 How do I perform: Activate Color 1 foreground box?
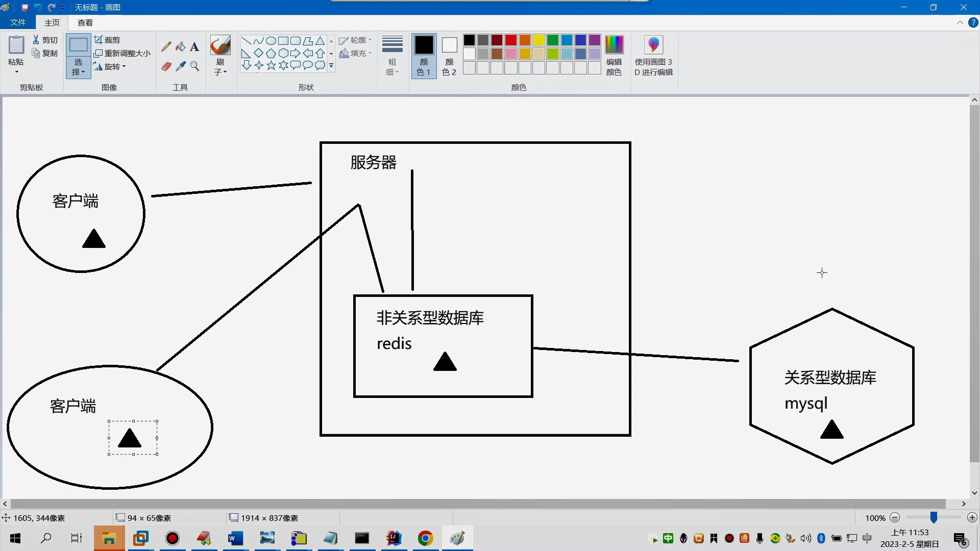424,56
